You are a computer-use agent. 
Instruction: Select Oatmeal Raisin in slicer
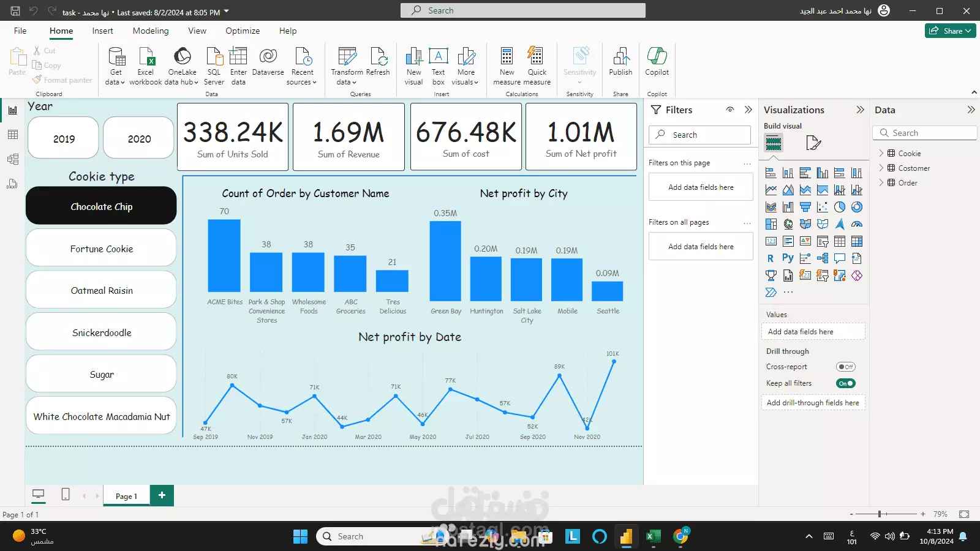[x=101, y=290]
